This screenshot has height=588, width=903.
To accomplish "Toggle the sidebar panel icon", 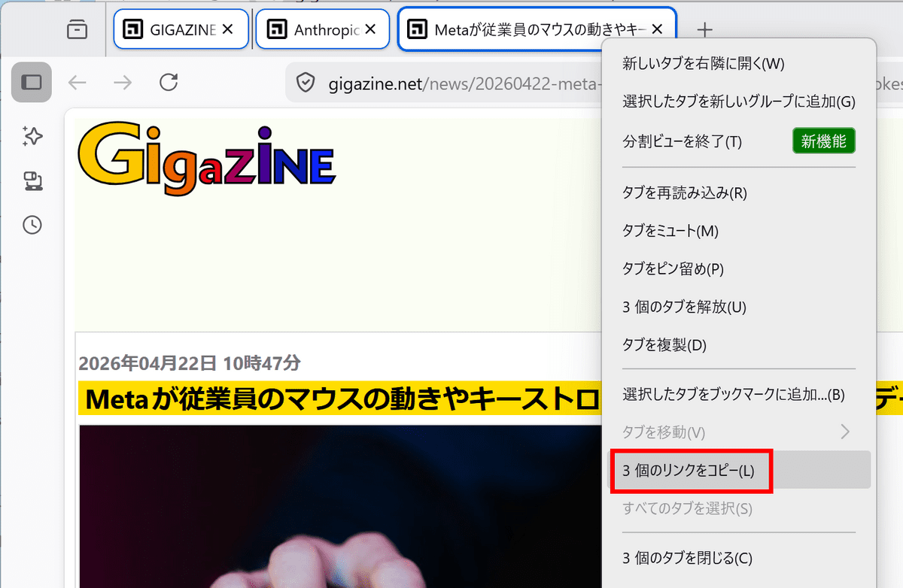I will pyautogui.click(x=32, y=82).
